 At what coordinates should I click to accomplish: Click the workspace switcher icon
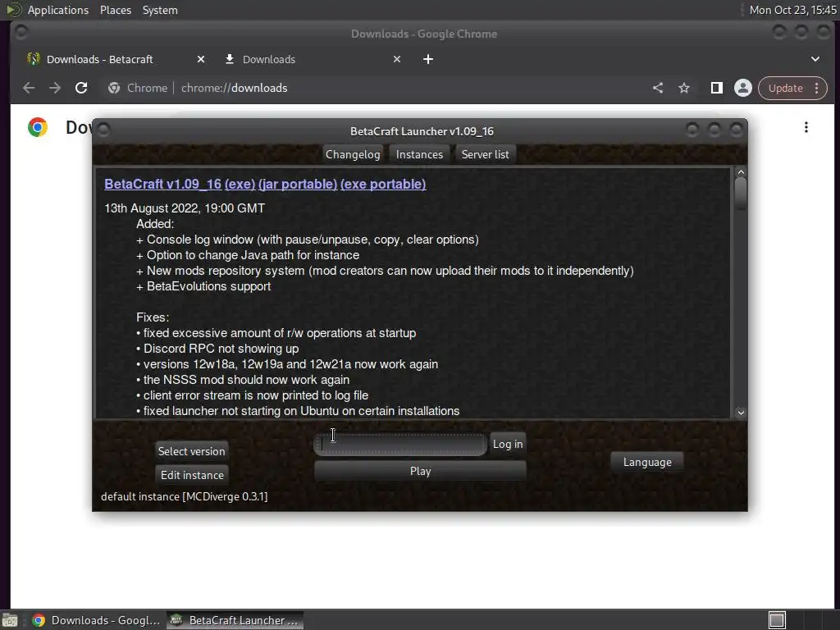point(777,620)
